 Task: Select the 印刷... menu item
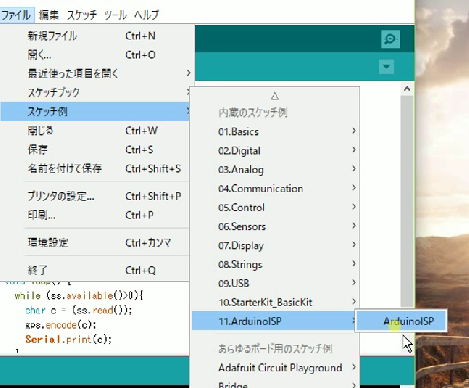[95, 215]
